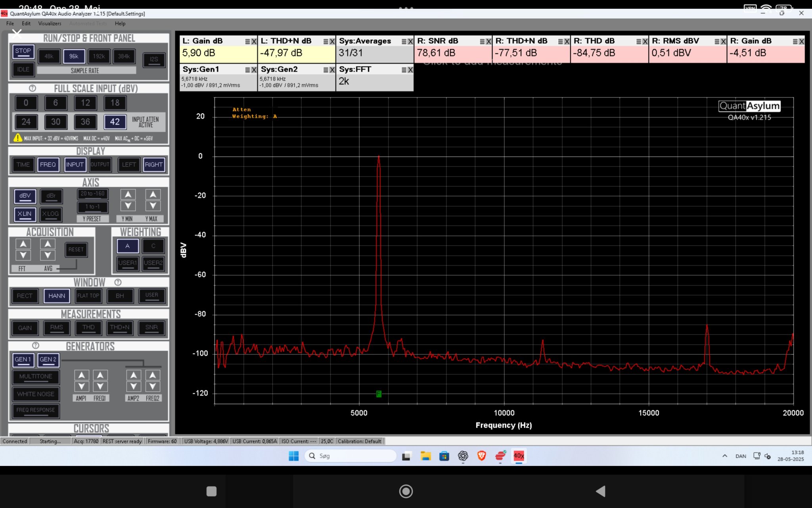Open Windows Start menu
Viewport: 812px width, 508px height.
coord(294,456)
